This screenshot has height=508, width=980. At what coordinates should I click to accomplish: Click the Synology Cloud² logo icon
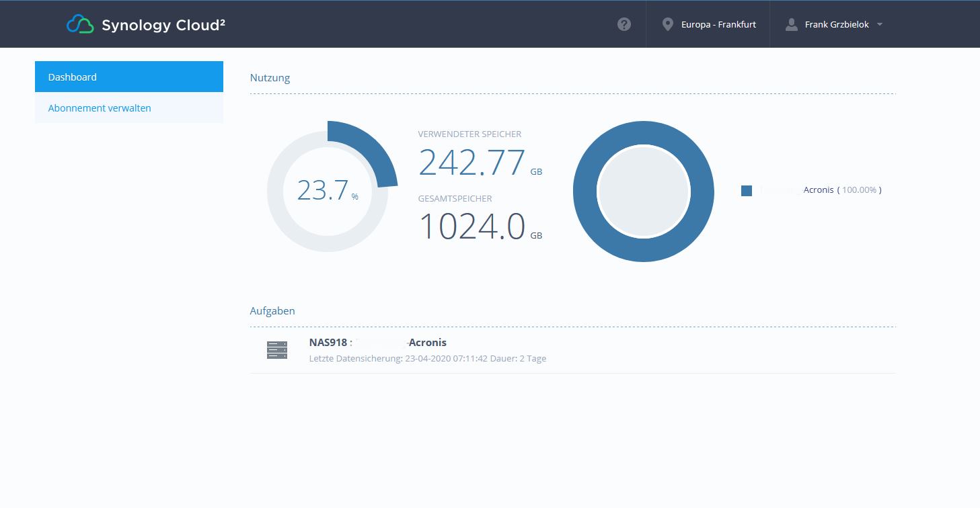tap(80, 24)
